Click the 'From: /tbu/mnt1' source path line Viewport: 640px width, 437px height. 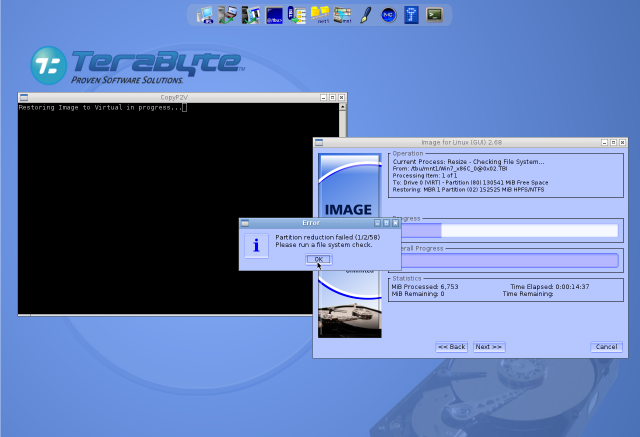(450, 169)
